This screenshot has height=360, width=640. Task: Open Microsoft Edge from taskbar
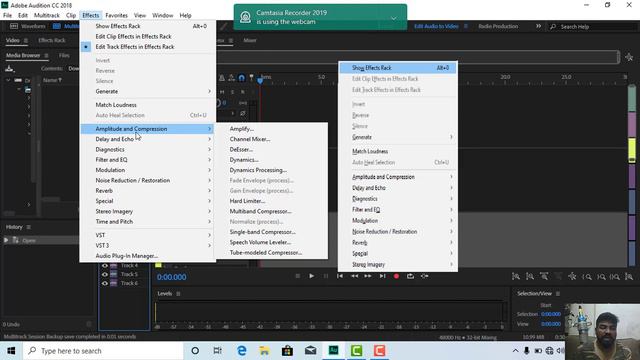click(242, 351)
